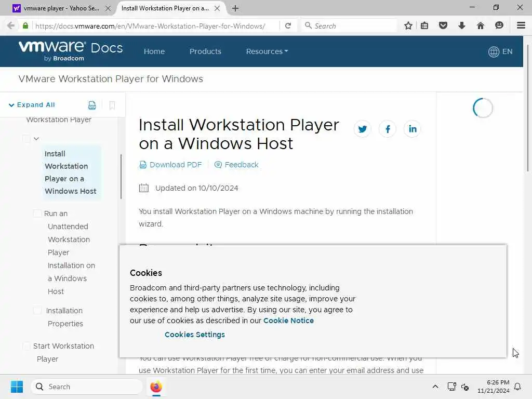This screenshot has height=399, width=532.
Task: Click the smiley chat icon in toolbar
Action: pos(499,25)
